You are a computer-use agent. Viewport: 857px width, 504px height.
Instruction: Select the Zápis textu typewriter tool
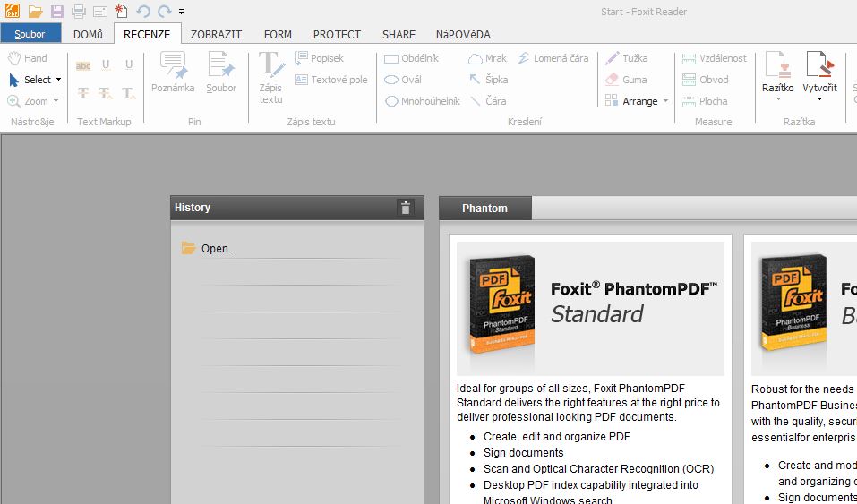(x=270, y=78)
